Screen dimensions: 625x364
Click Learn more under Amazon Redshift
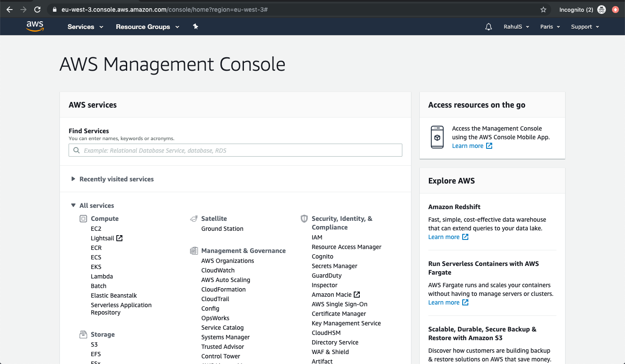444,237
